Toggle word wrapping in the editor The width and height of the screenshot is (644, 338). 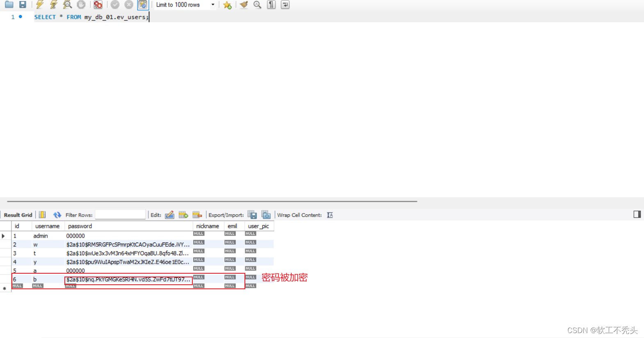point(285,5)
